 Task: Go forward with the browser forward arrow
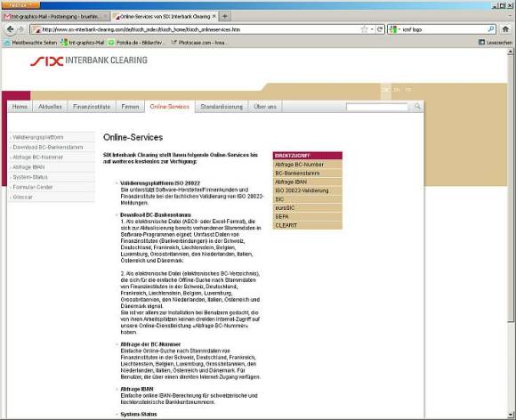pyautogui.click(x=21, y=29)
